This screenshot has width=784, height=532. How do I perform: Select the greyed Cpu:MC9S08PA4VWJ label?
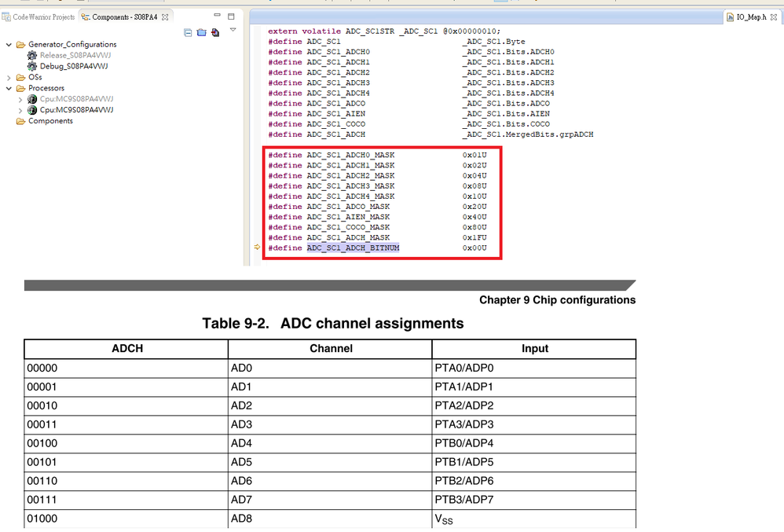pos(76,99)
